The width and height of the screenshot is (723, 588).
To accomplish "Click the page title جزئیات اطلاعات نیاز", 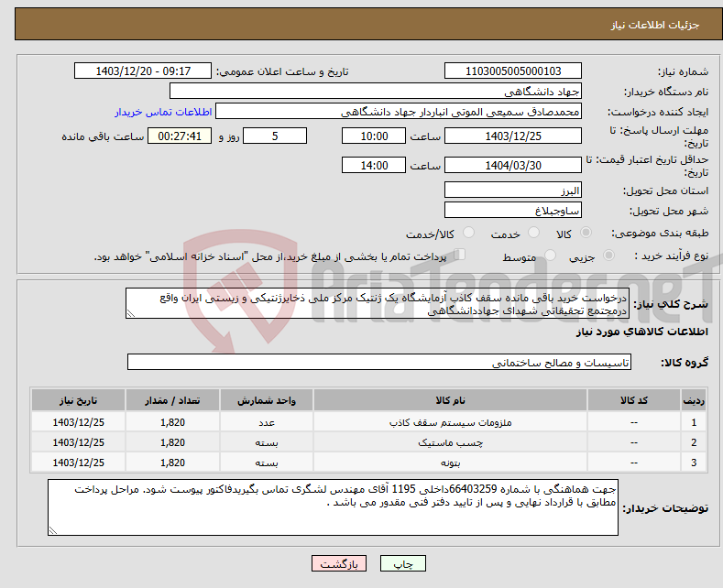I will [x=655, y=25].
